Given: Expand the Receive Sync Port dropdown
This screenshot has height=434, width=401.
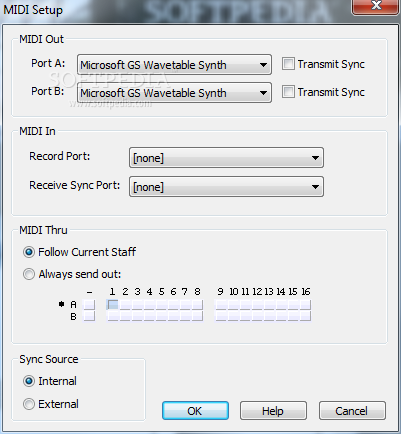Looking at the screenshot, I should (226, 187).
